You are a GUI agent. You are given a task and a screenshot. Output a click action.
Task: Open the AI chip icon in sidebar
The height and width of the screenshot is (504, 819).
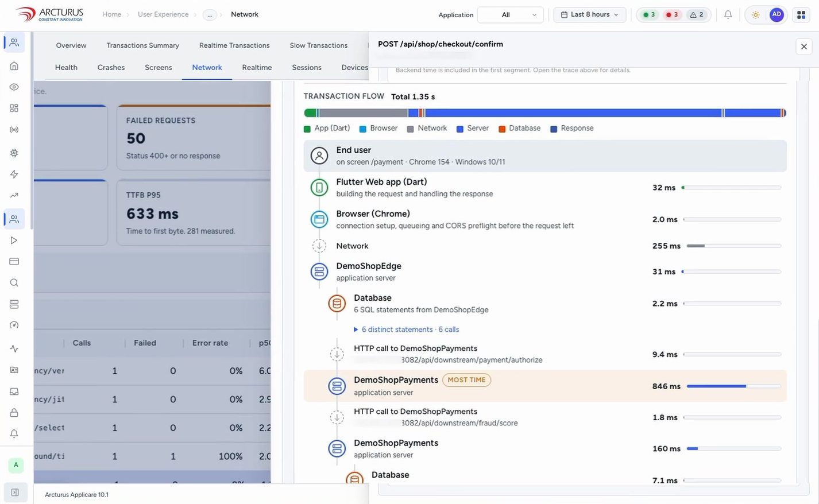click(14, 153)
